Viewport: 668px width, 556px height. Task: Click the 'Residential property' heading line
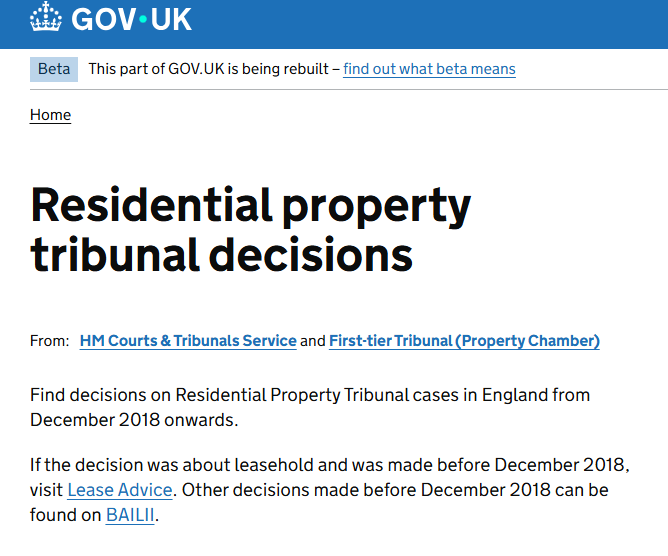tap(250, 206)
